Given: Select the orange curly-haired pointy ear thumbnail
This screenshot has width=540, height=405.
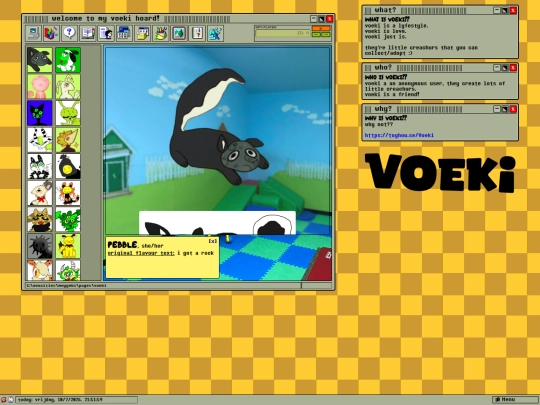Looking at the screenshot, I should point(68,139).
